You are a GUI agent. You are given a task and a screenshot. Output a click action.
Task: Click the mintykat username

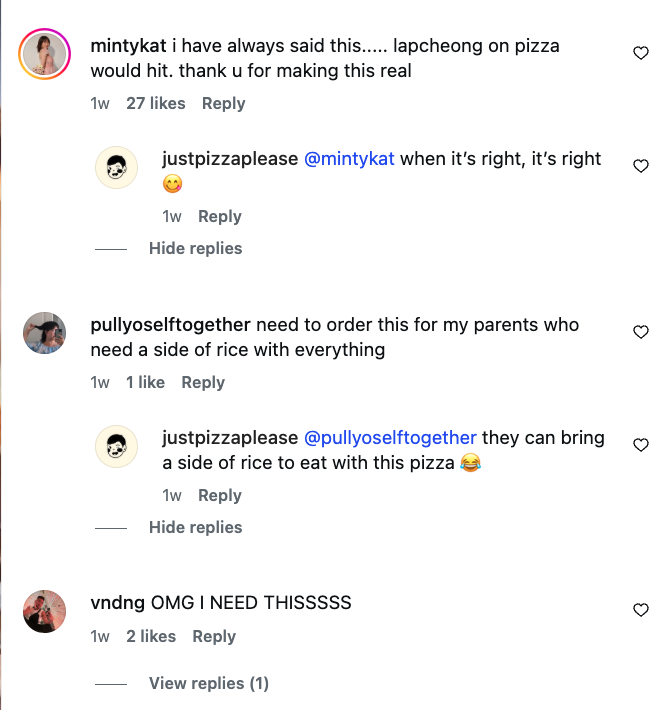[x=128, y=45]
